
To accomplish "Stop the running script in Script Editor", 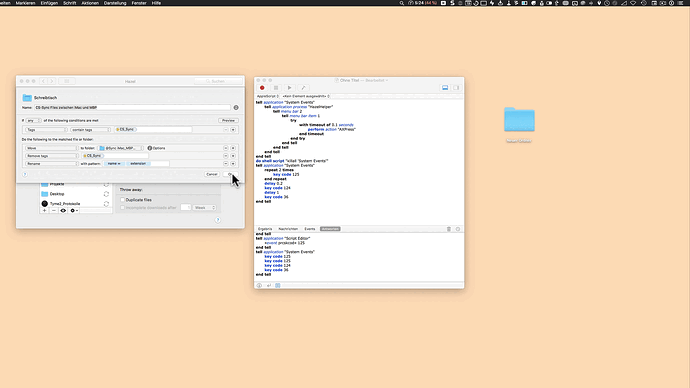I will tap(276, 88).
